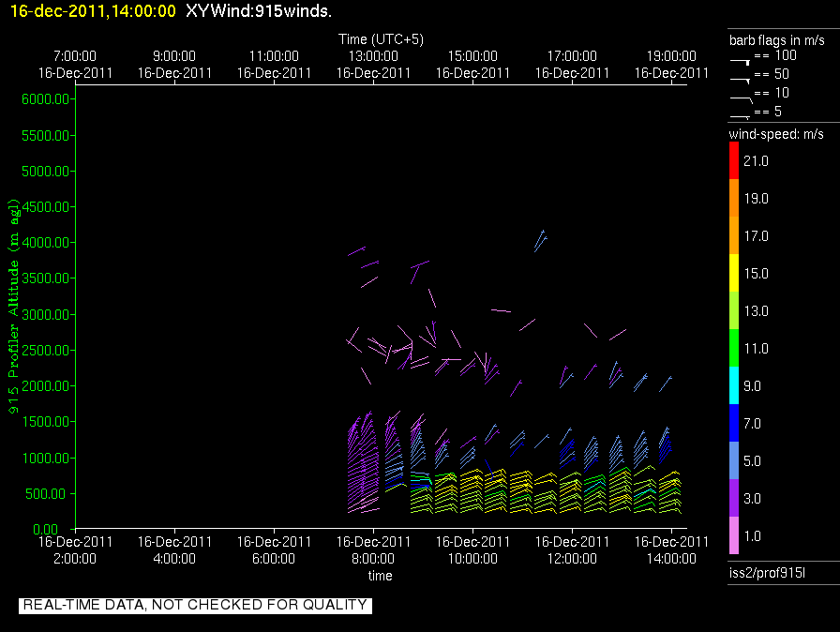Click the 'barb flags in m/s' legend title
Screen dimensions: 840x632
[x=777, y=40]
